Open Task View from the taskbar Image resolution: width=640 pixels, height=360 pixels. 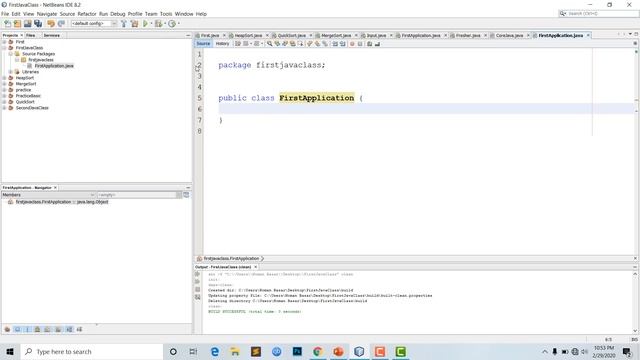[x=193, y=351]
